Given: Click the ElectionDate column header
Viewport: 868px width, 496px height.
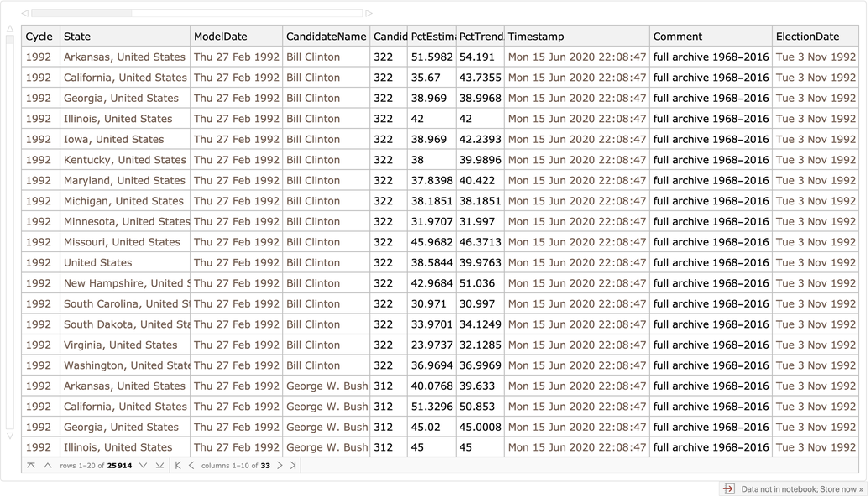Looking at the screenshot, I should coord(807,37).
